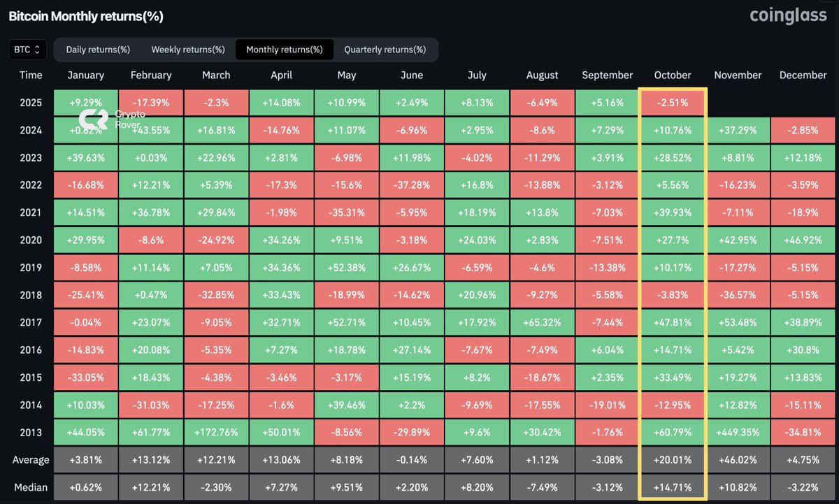Select the 2013 year row label

click(31, 432)
